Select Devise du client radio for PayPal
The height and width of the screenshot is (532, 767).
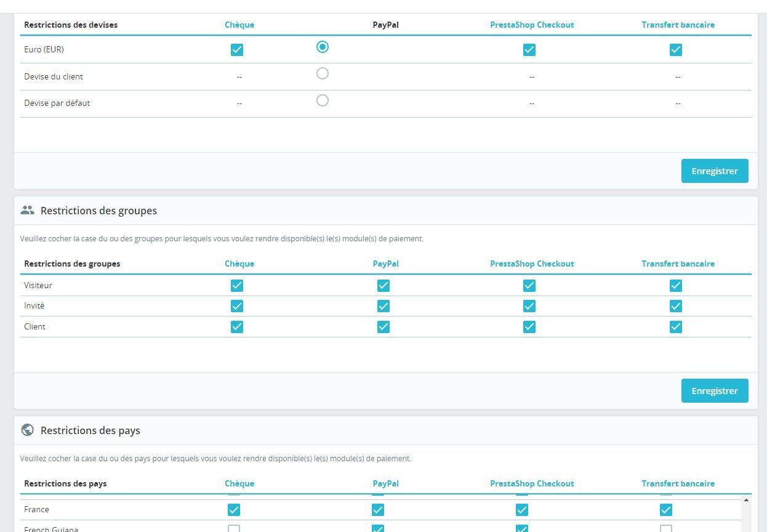click(x=322, y=74)
